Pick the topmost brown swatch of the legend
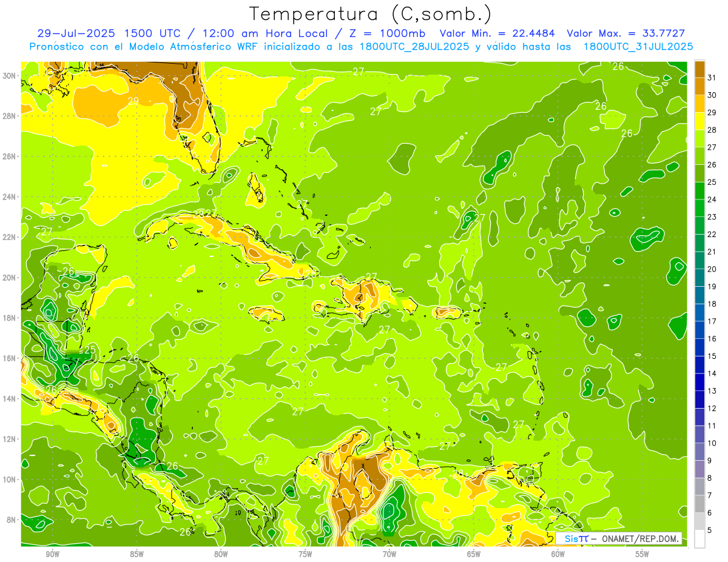The image size is (728, 562). pyautogui.click(x=699, y=69)
